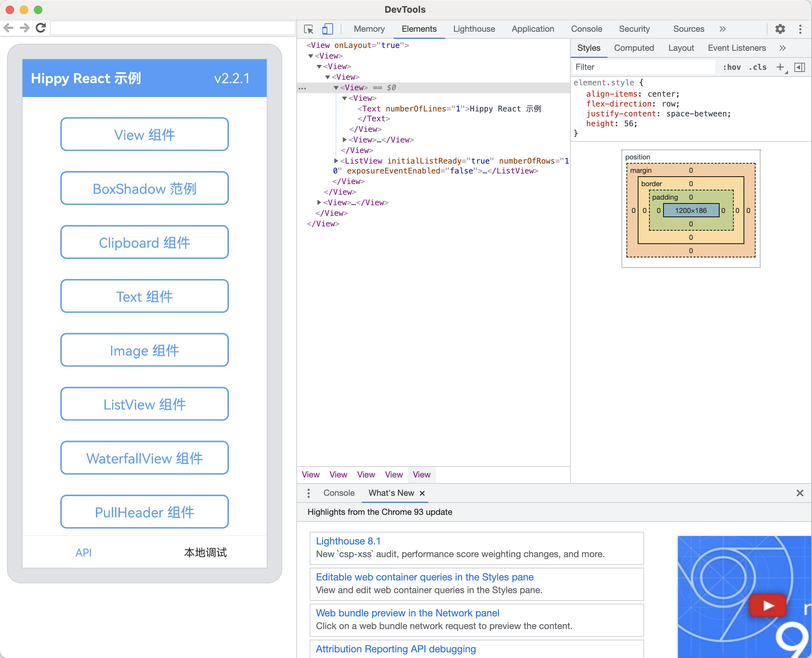Select the first View breadcrumb
This screenshot has width=812, height=658.
(310, 475)
